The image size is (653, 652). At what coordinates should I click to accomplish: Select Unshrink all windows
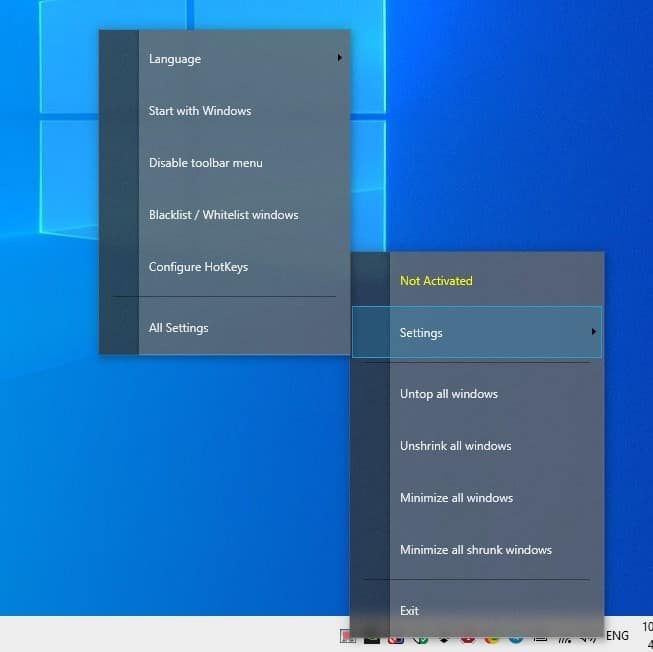coord(477,446)
